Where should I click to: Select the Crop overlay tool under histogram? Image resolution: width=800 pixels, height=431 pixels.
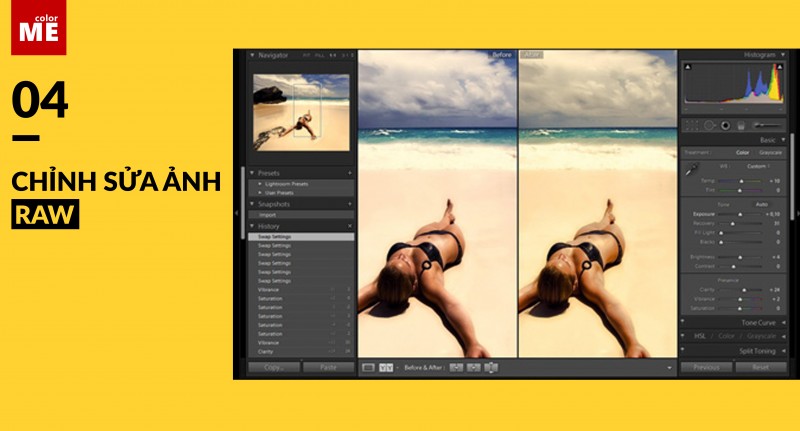point(691,126)
